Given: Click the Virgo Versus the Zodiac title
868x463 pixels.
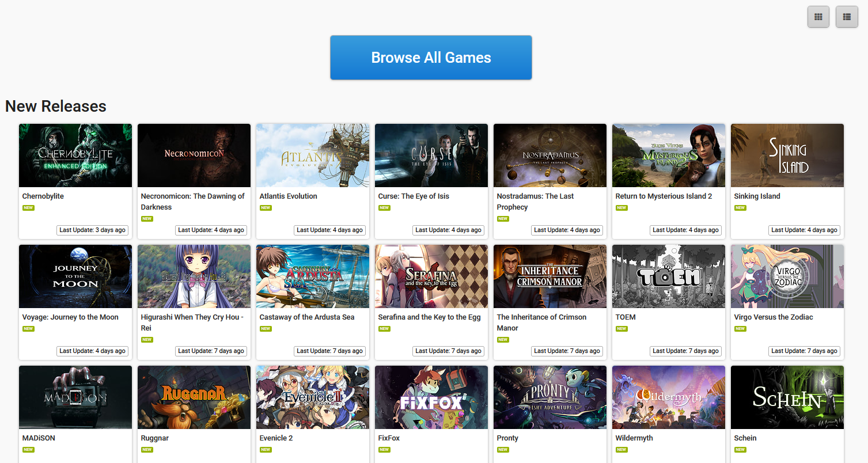Looking at the screenshot, I should click(774, 317).
